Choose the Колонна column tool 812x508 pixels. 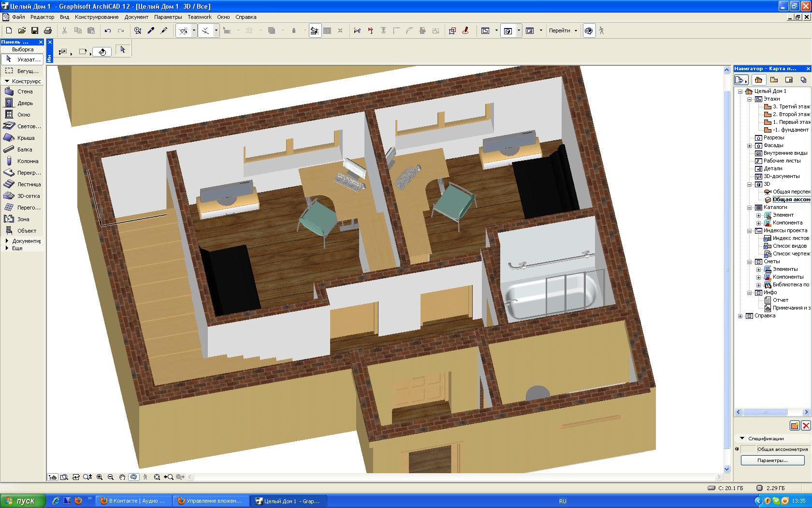[x=22, y=161]
